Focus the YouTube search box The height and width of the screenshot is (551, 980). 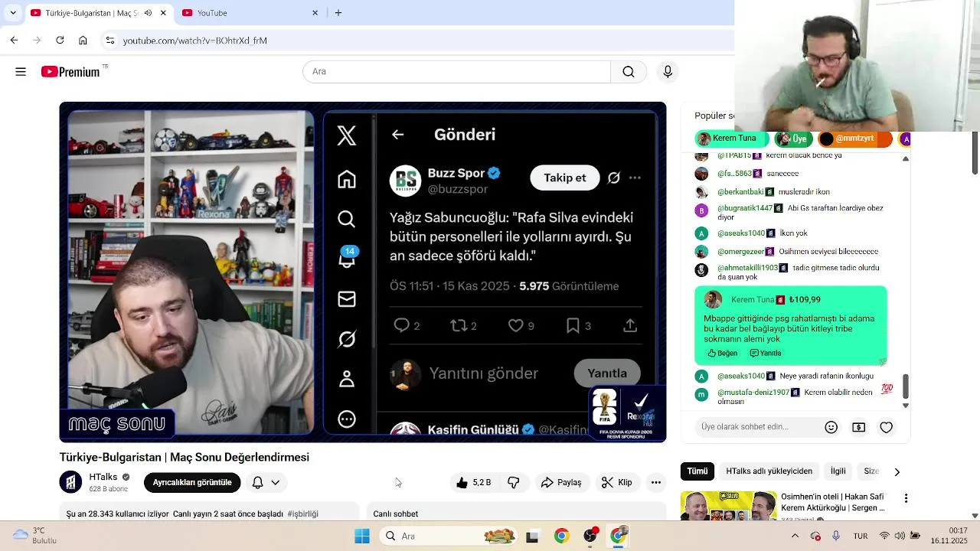pyautogui.click(x=457, y=71)
